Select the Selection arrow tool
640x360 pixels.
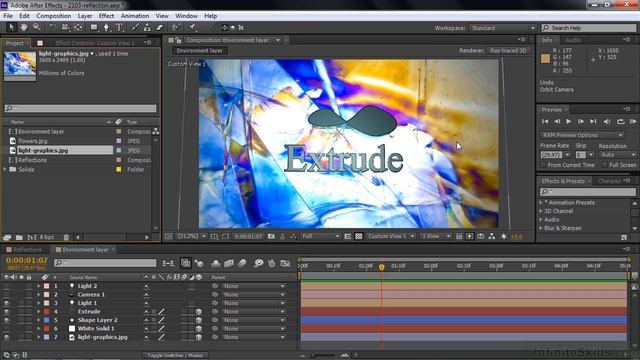coord(11,27)
